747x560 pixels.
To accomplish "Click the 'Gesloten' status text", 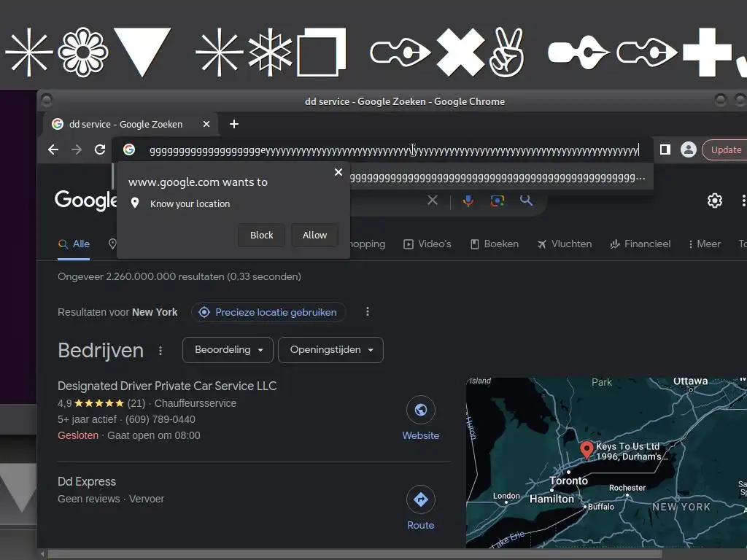I will 78,436.
